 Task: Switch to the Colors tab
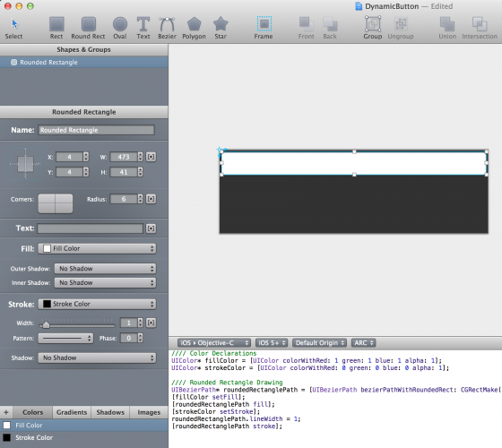pyautogui.click(x=32, y=412)
